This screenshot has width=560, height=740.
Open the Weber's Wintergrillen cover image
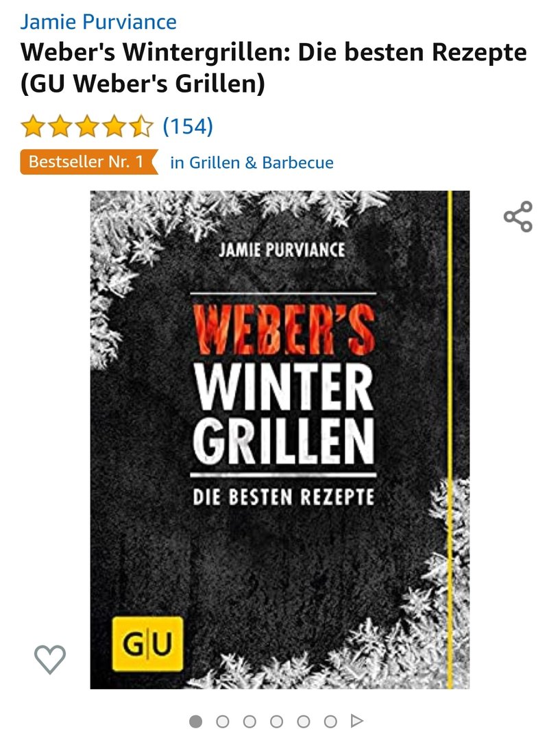coord(280,439)
